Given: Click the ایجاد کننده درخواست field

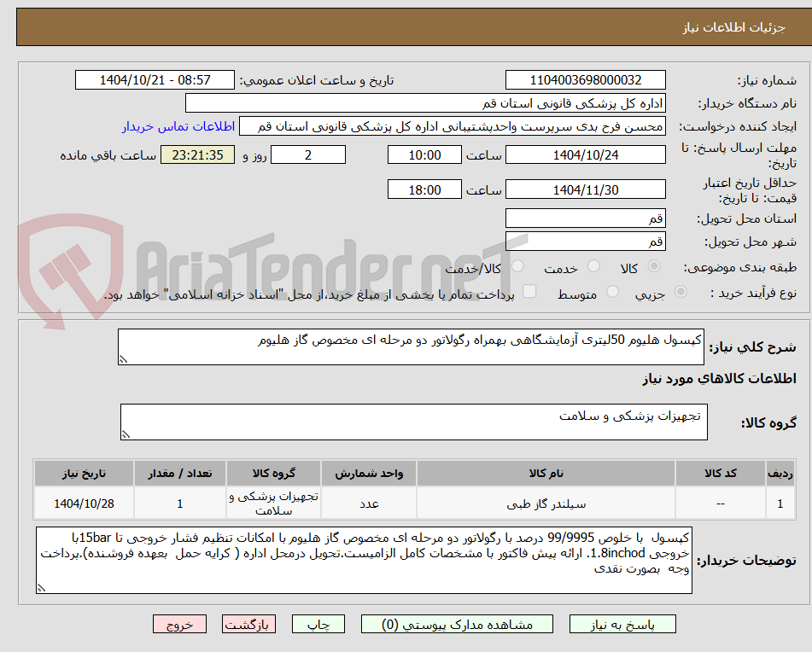Looking at the screenshot, I should click(x=453, y=126).
